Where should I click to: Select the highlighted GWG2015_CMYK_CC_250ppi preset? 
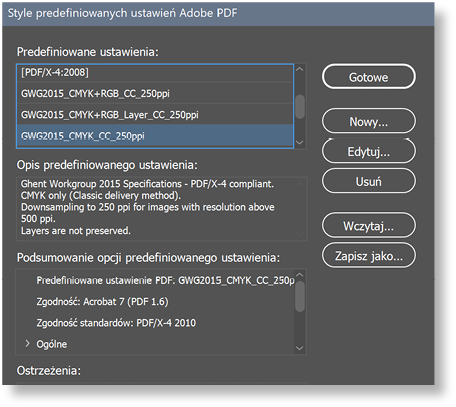click(155, 136)
